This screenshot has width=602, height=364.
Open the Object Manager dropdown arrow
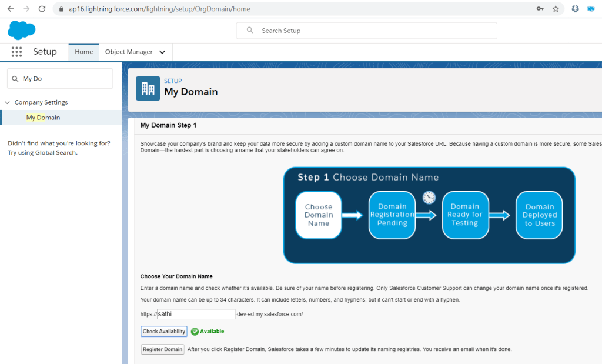(162, 52)
